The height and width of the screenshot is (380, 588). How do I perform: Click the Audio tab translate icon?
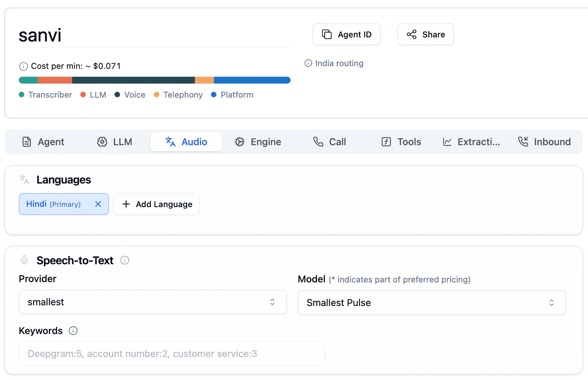point(171,142)
